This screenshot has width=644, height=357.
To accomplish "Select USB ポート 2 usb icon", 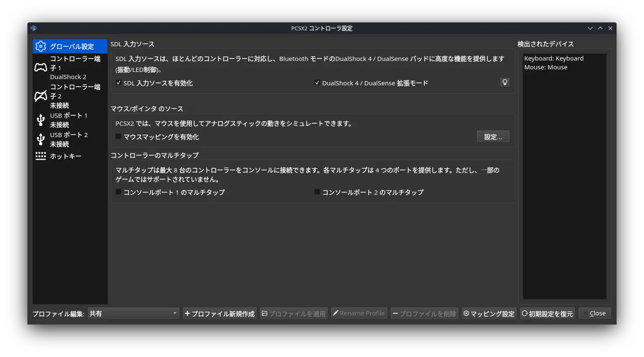I will (41, 139).
